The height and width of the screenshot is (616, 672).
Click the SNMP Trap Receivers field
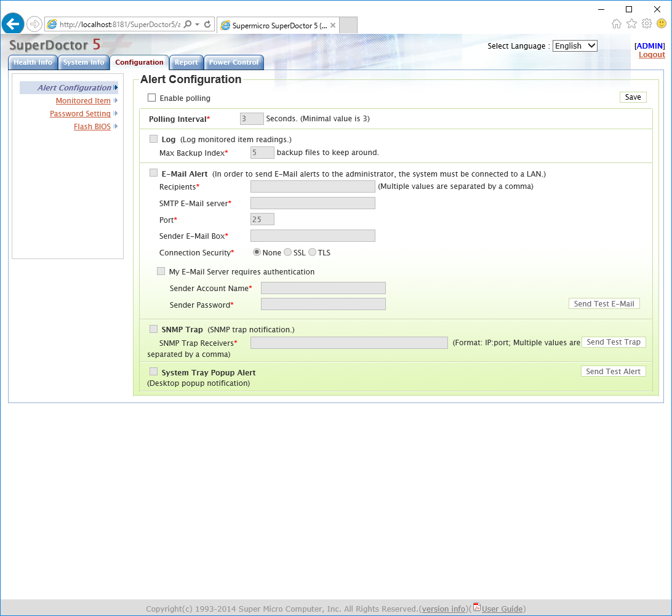pos(349,343)
